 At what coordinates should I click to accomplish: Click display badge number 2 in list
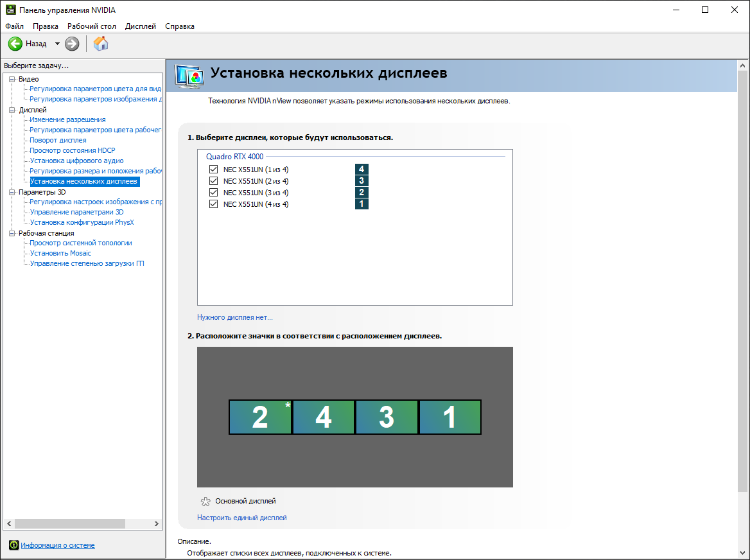(362, 192)
